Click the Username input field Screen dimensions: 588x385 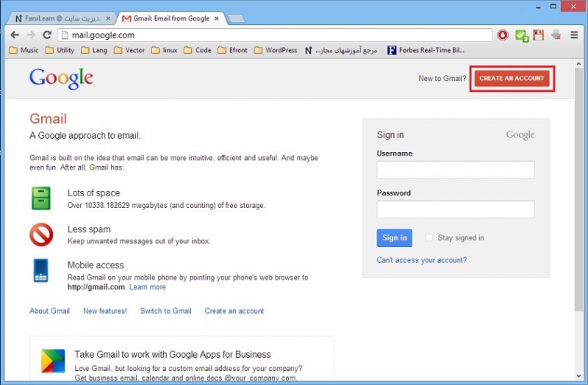point(456,170)
